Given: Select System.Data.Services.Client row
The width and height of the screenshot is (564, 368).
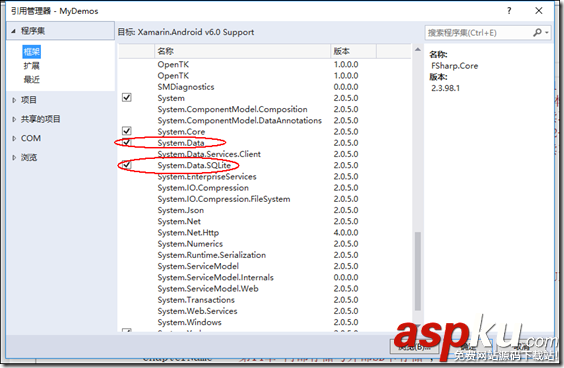Looking at the screenshot, I should 265,154.
